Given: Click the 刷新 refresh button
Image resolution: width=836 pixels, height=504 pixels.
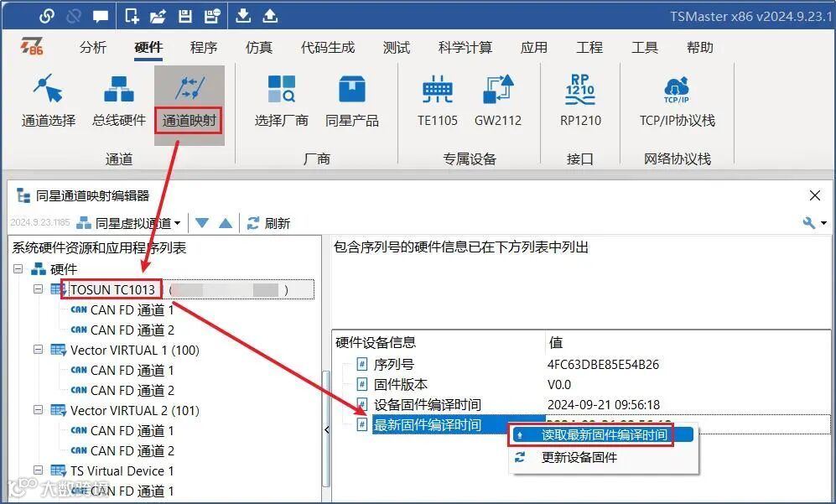Looking at the screenshot, I should [268, 223].
